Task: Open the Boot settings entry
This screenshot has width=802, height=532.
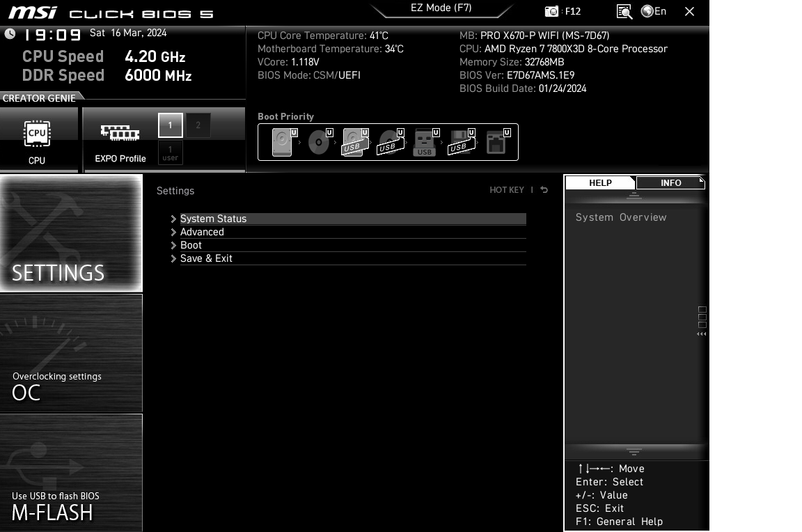Action: click(353, 246)
